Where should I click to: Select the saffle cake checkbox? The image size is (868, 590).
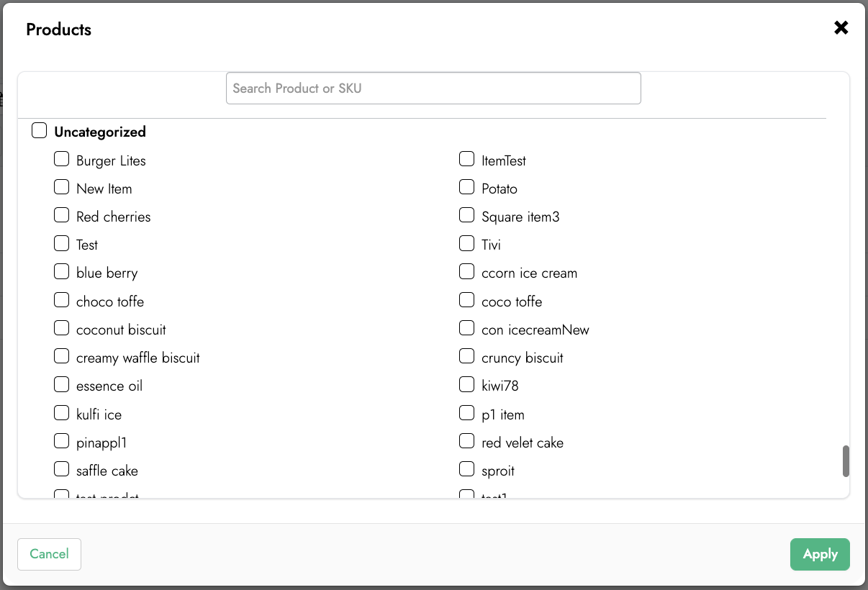tap(62, 469)
